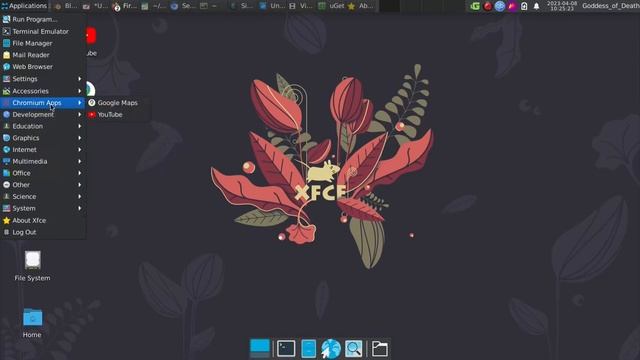Open the Home folder desktop icon
The image size is (640, 360).
pyautogui.click(x=32, y=323)
